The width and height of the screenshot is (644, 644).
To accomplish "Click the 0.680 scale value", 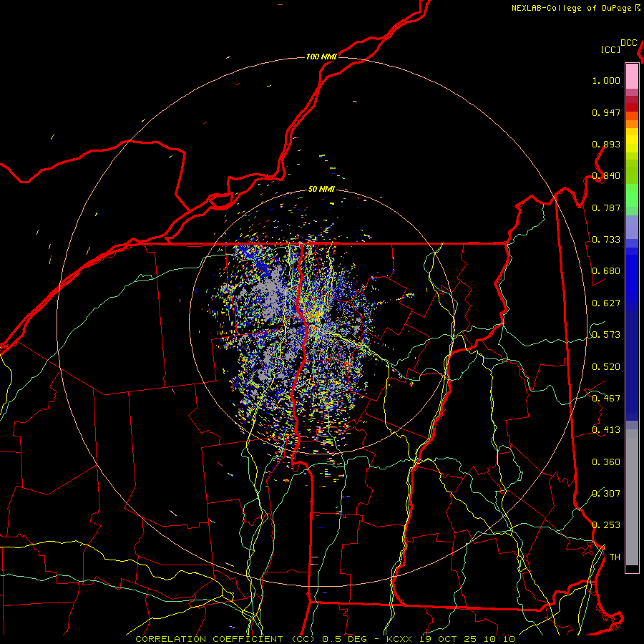I will 606,271.
